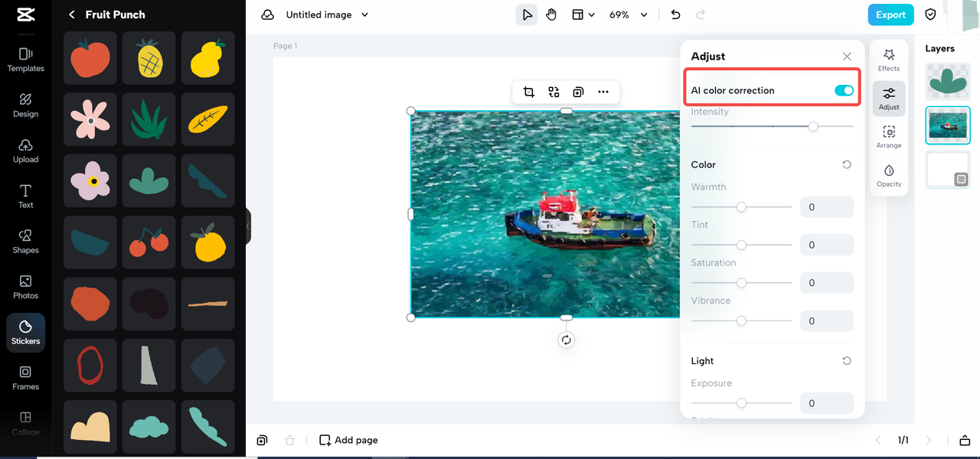
Task: Select the Stickers tab in left sidebar
Action: (x=25, y=332)
